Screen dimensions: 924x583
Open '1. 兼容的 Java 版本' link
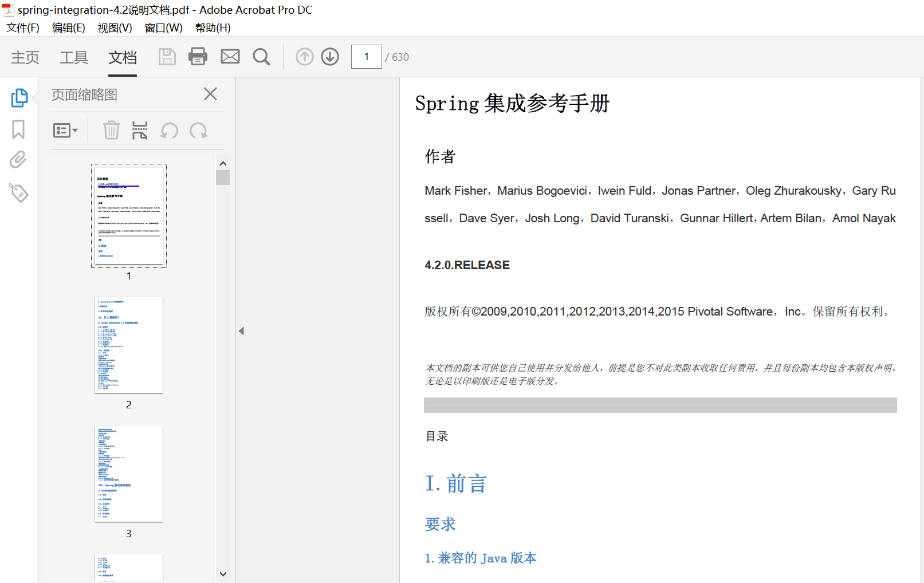click(x=481, y=558)
